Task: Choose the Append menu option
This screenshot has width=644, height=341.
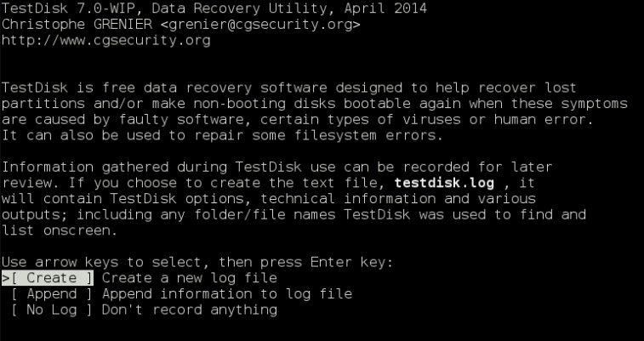Action: (x=53, y=294)
